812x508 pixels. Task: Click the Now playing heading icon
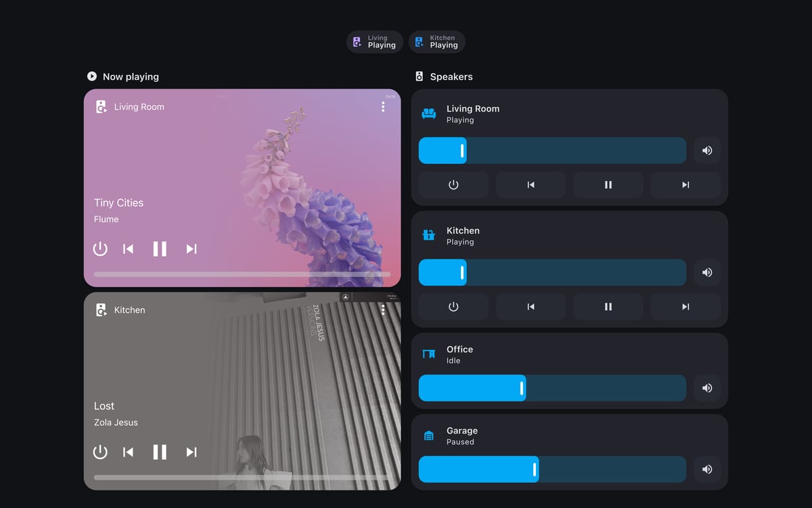coord(92,77)
